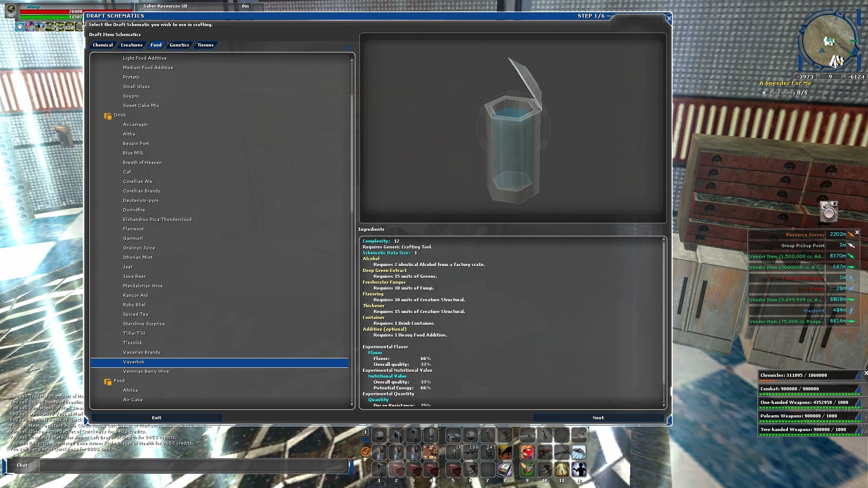Select the Elshandruu Pica Thundercloud schematic
This screenshot has height=488, width=868.
click(157, 219)
